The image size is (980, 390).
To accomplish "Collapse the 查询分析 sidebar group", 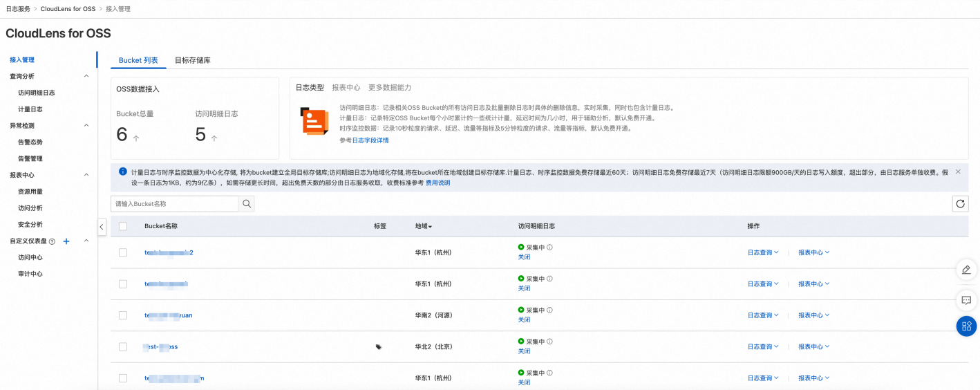I will click(86, 76).
